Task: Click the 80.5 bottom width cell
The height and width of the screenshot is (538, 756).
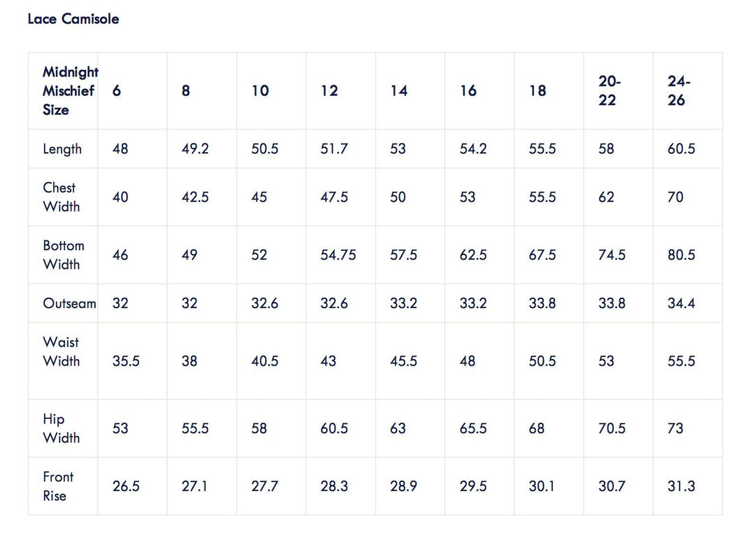Action: click(681, 255)
